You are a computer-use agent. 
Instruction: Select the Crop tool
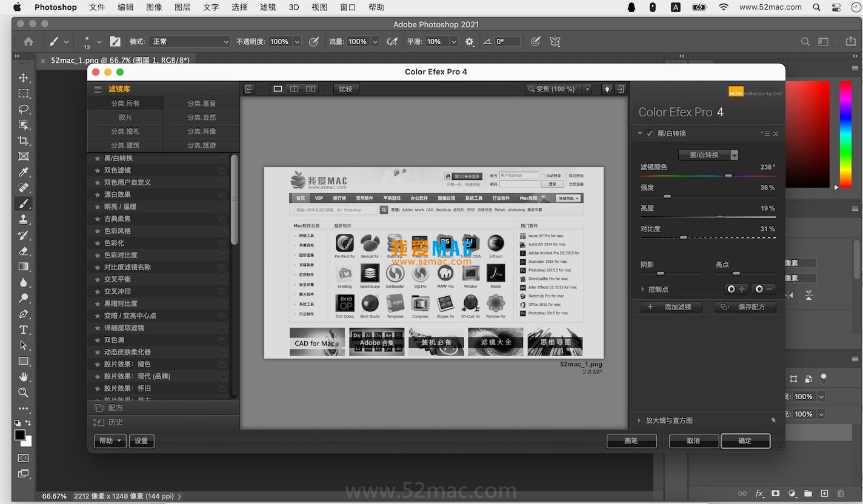pos(24,141)
